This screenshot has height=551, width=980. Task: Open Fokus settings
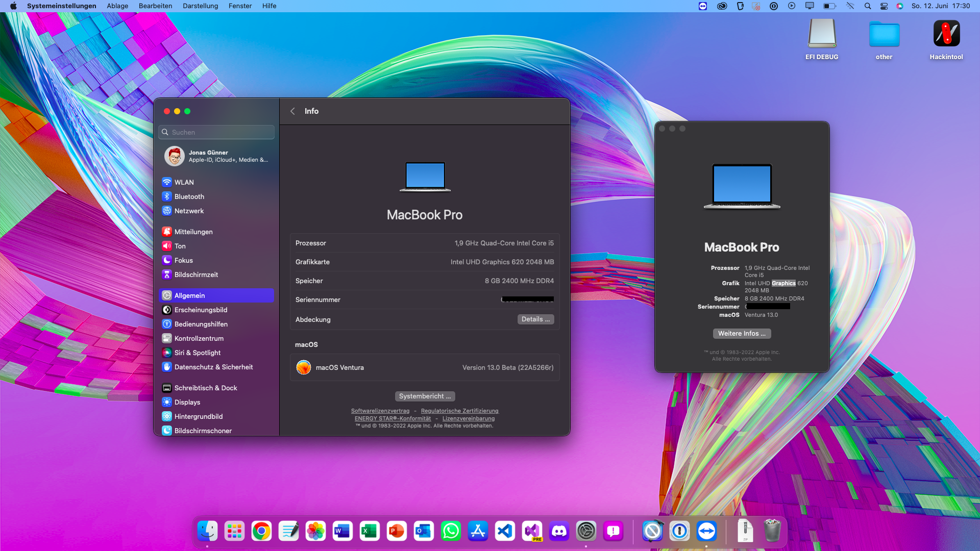(x=216, y=260)
